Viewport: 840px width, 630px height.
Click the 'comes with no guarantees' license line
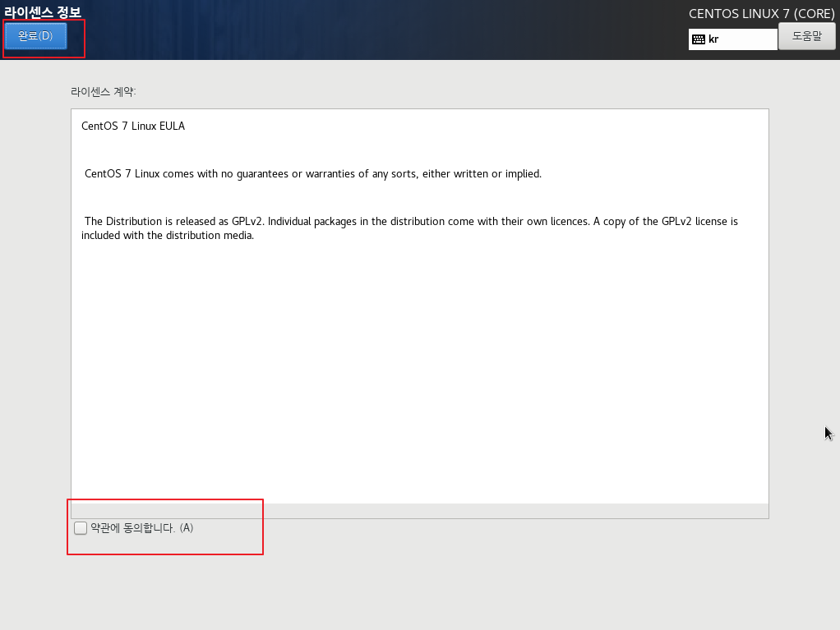pyautogui.click(x=313, y=173)
